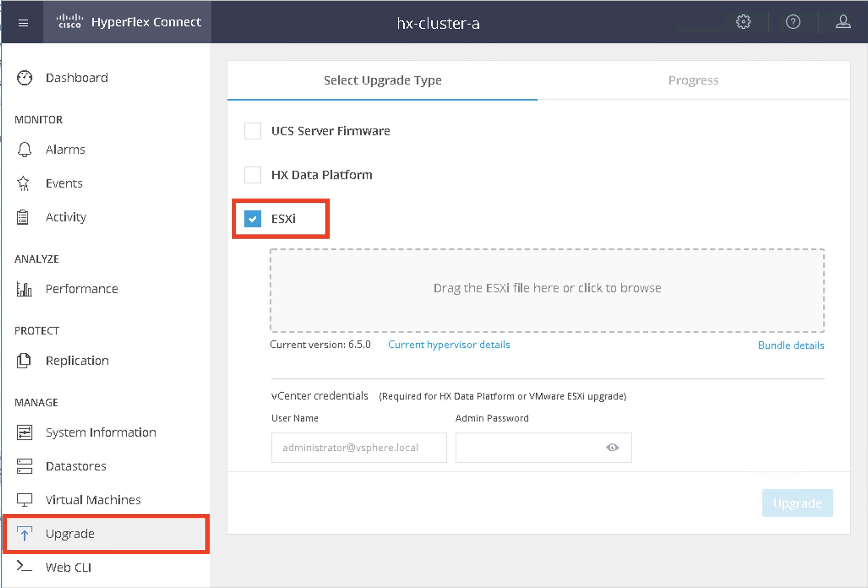
Task: Click the Datastores icon in sidebar
Action: click(25, 466)
